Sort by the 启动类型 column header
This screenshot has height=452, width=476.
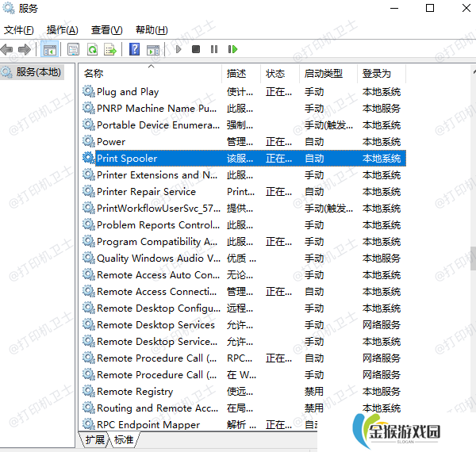(328, 74)
